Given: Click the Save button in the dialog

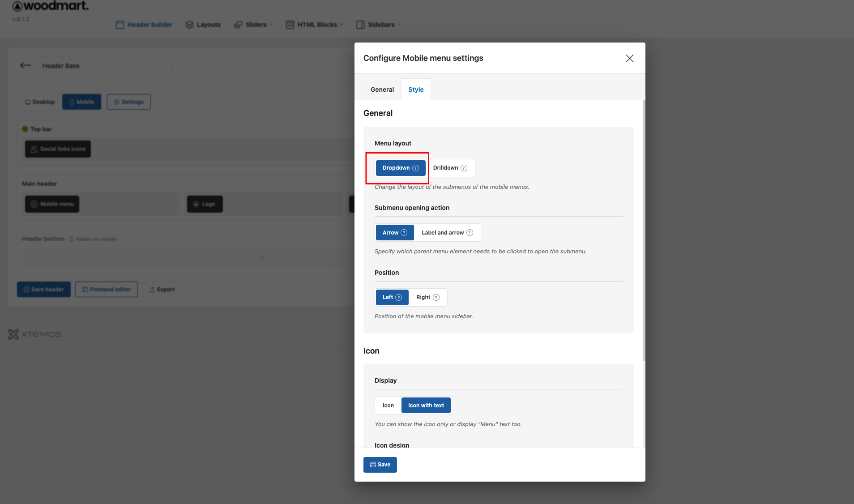Looking at the screenshot, I should (380, 465).
